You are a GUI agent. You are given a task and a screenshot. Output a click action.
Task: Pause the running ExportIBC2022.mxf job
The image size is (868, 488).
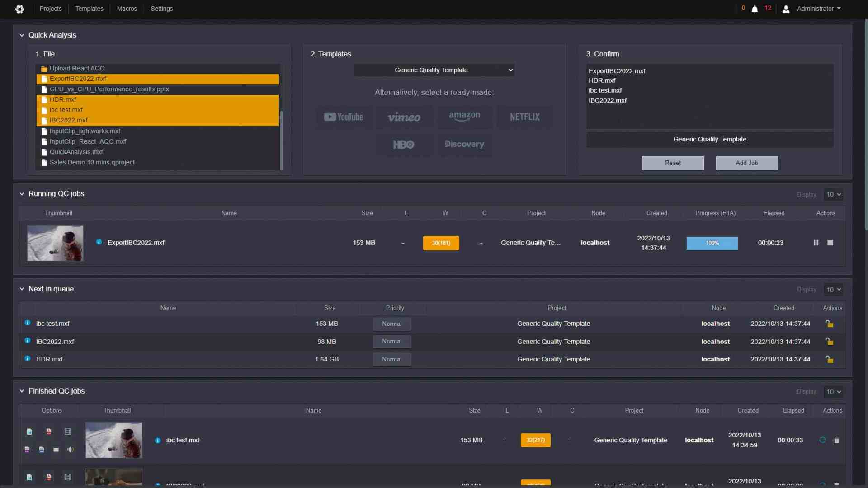(x=816, y=243)
